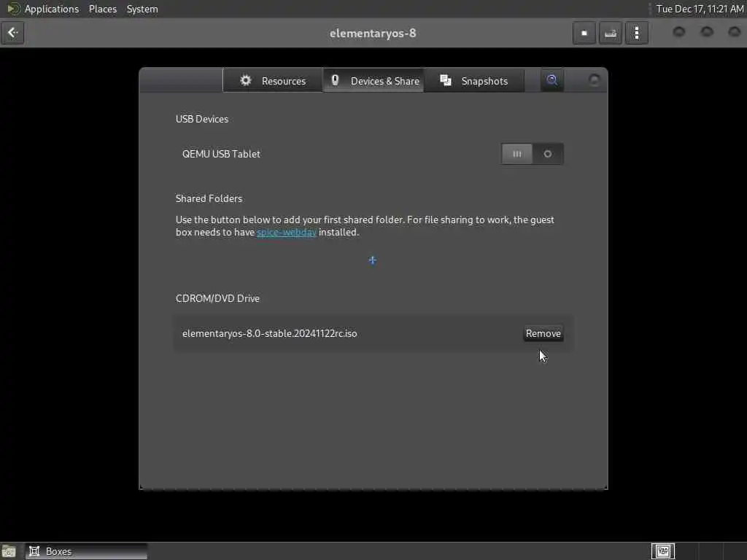Click the troubleshooting log magnifier icon
This screenshot has height=560, width=747.
(x=552, y=80)
